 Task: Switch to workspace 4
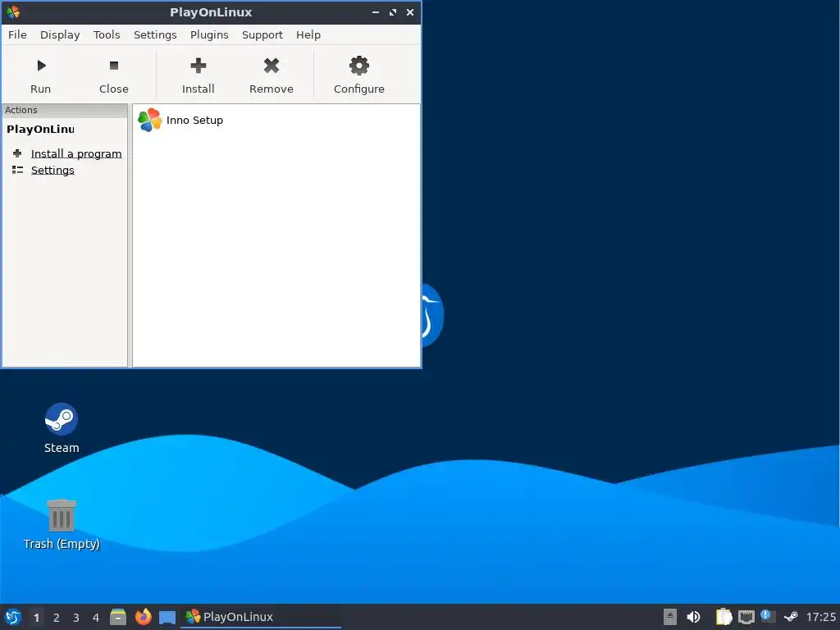pyautogui.click(x=96, y=618)
